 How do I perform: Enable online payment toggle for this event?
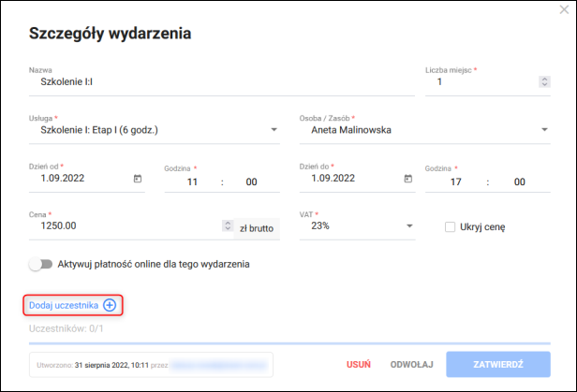point(41,264)
